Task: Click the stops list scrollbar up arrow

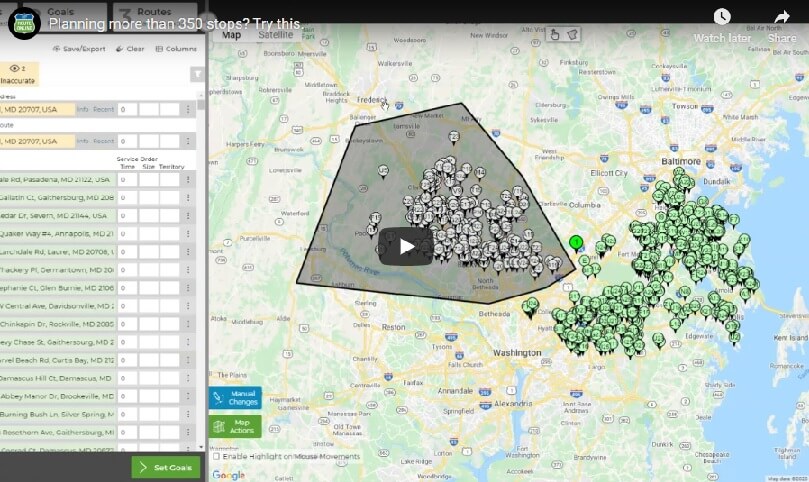Action: (201, 95)
